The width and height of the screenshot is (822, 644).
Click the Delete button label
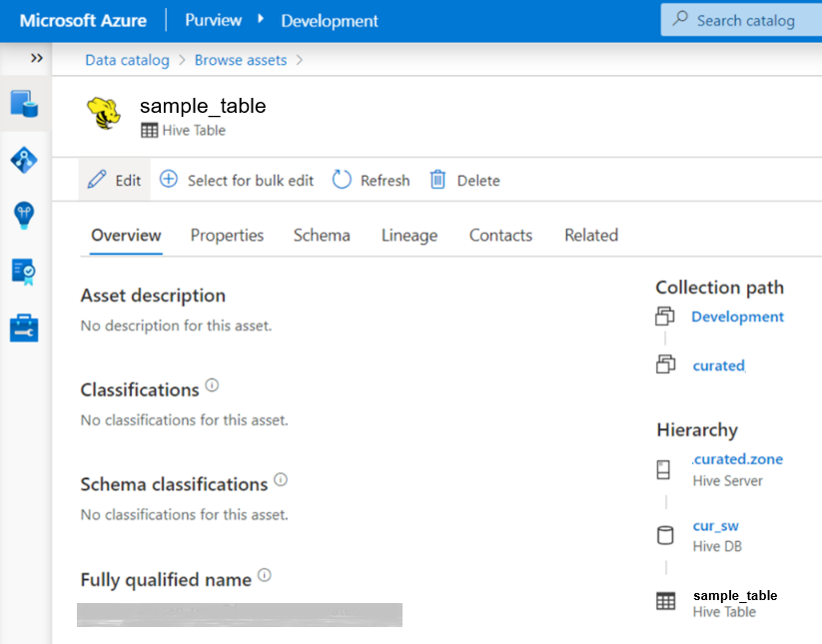(x=478, y=181)
